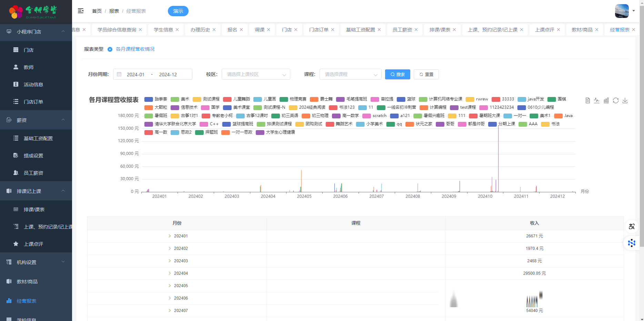Image resolution: width=644 pixels, height=321 pixels.
Task: Click the end month field 2024-12
Action: coord(168,75)
